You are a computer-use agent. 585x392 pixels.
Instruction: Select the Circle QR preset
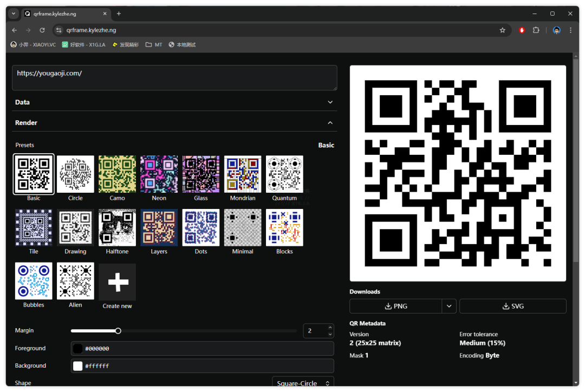75,174
